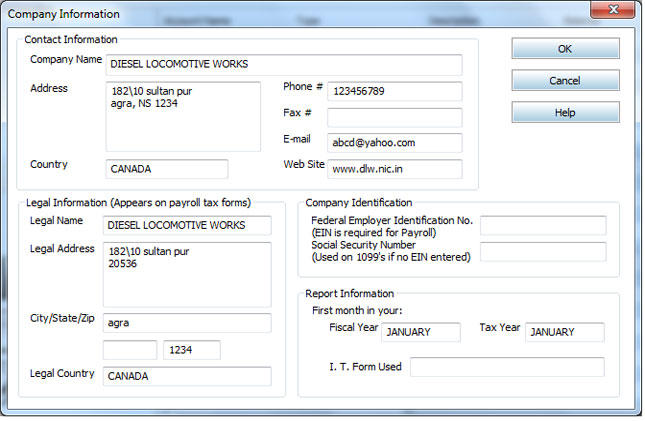Select the empty State field

coord(130,350)
